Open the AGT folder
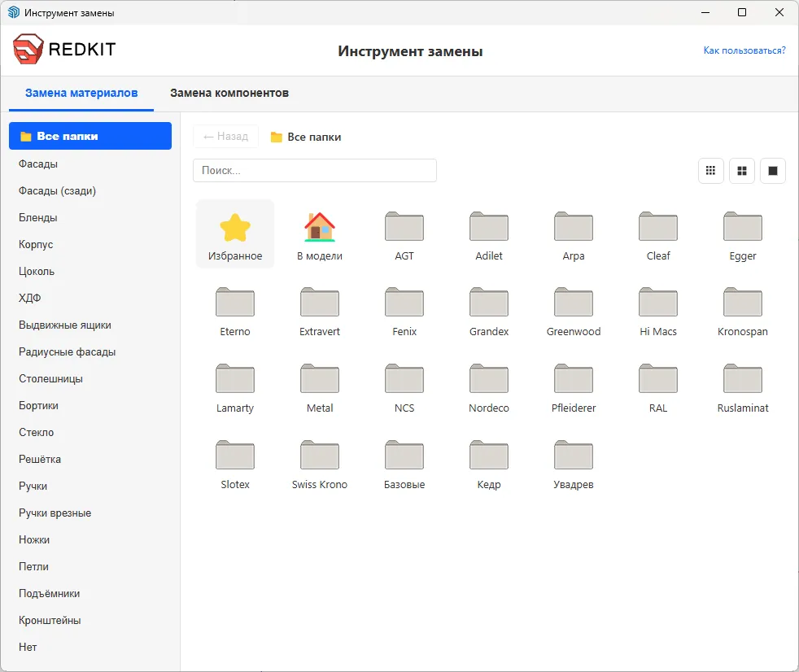 404,234
